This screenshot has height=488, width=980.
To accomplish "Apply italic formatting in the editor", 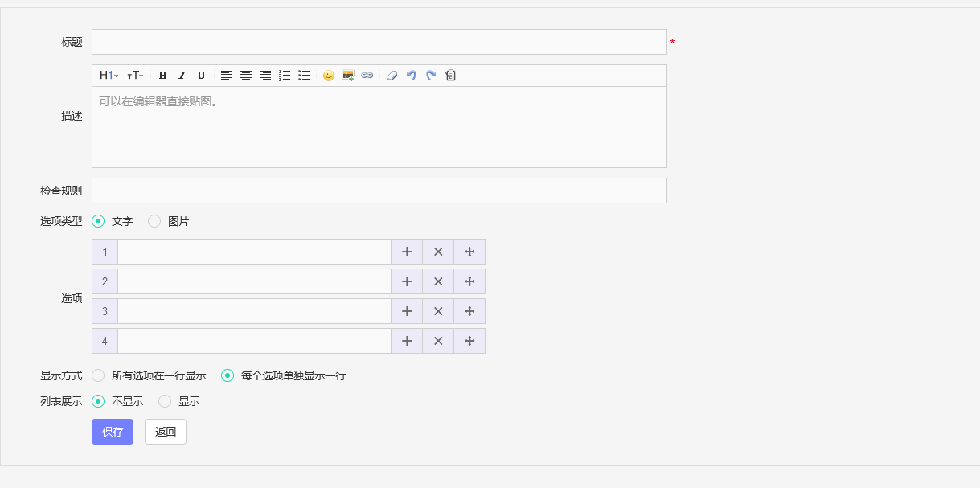I will point(182,76).
